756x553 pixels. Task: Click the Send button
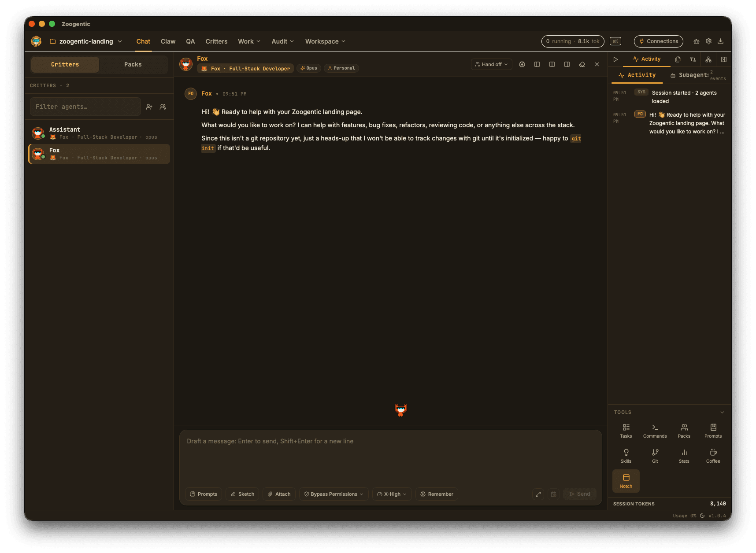coord(580,494)
